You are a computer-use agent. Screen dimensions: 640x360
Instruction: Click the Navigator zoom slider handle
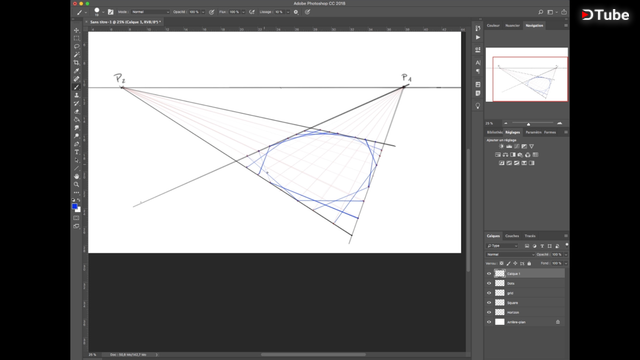tap(528, 124)
